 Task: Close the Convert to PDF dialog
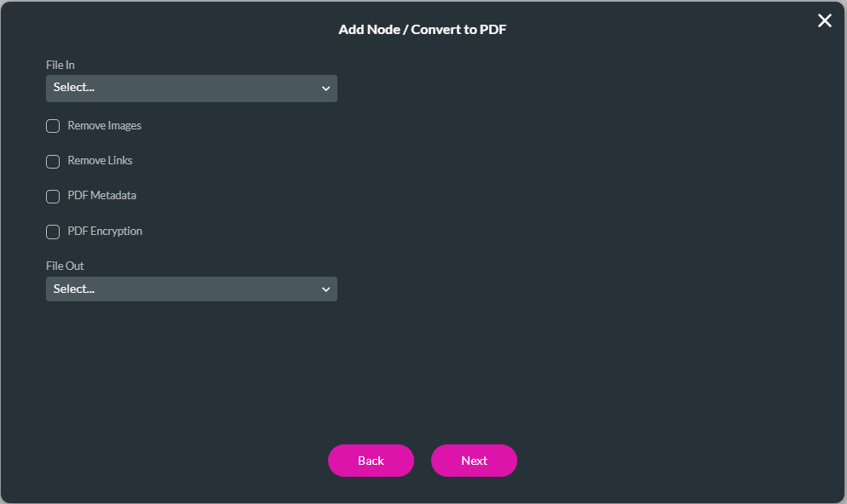click(x=825, y=20)
